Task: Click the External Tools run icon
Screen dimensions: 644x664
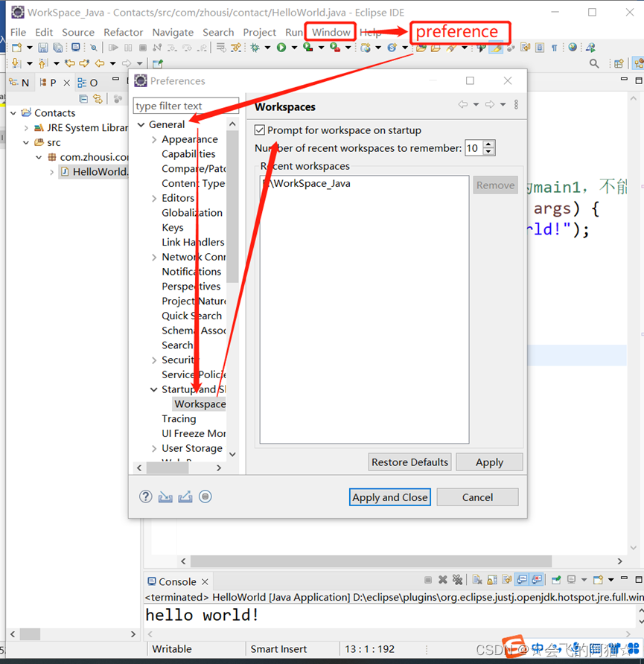Action: [x=335, y=48]
